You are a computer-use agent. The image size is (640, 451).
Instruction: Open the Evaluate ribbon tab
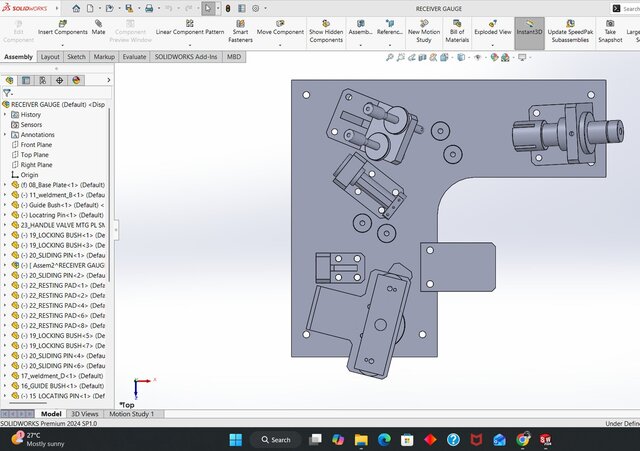coord(134,57)
